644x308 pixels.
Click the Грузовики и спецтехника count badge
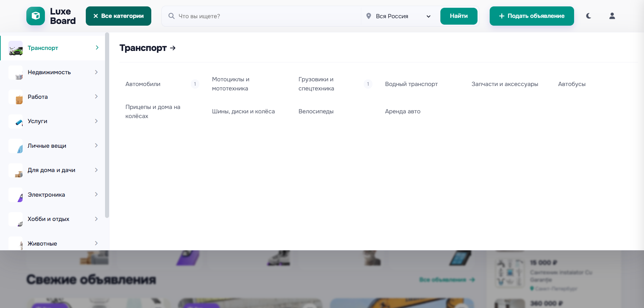[x=368, y=84]
